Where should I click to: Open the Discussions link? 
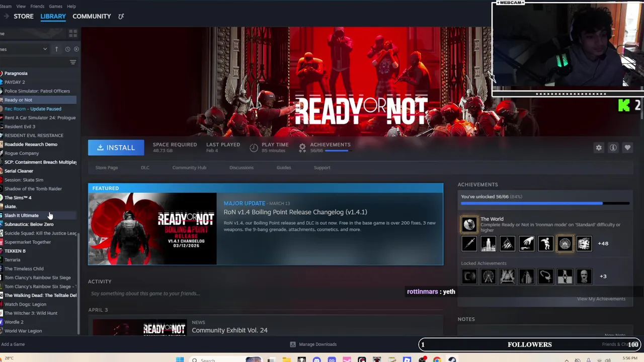tap(242, 167)
